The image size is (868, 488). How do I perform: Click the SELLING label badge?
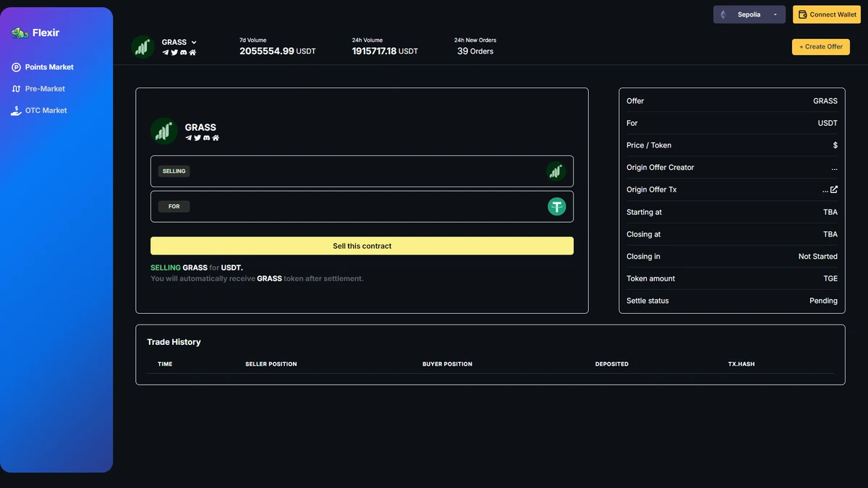[174, 171]
